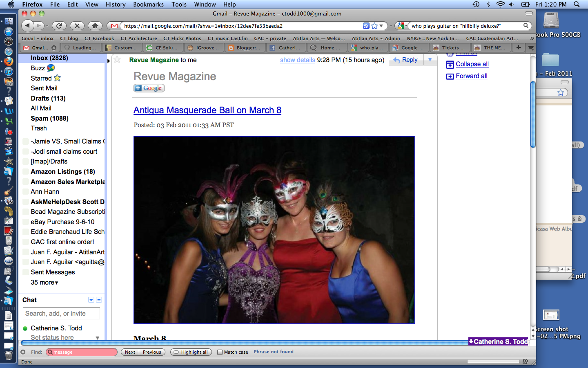Open the address bar history dropdown

point(381,26)
